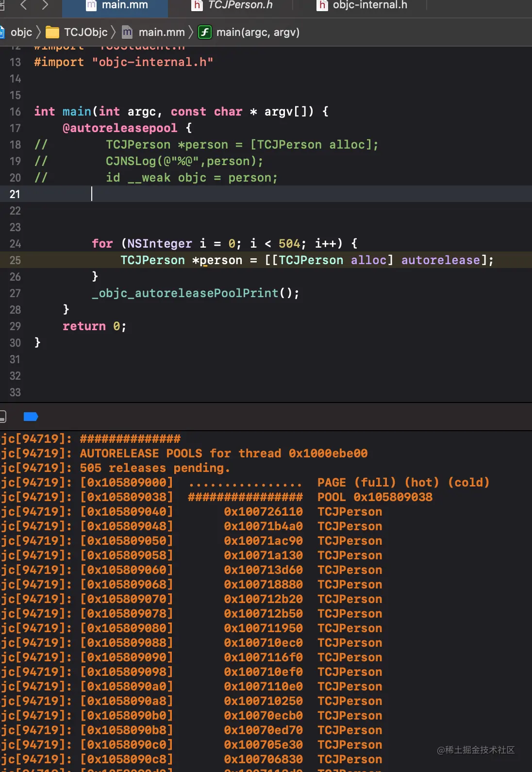Navigate forward with the right arrow
Image resolution: width=532 pixels, height=772 pixels.
click(45, 5)
